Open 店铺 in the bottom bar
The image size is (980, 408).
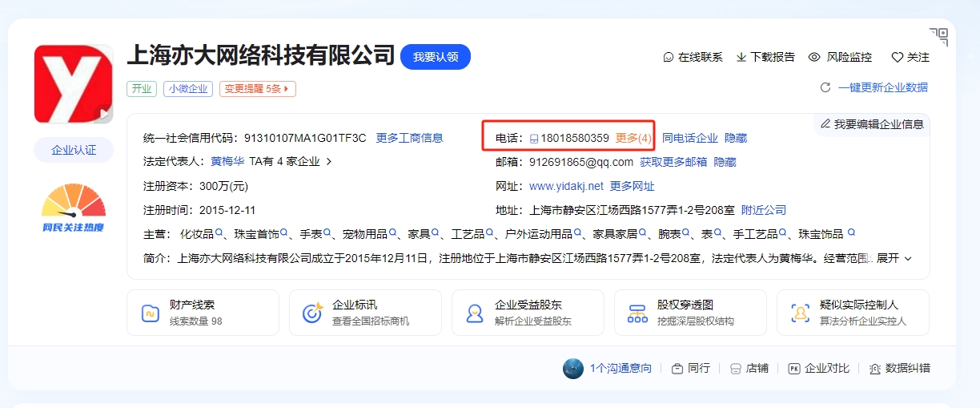pyautogui.click(x=749, y=369)
